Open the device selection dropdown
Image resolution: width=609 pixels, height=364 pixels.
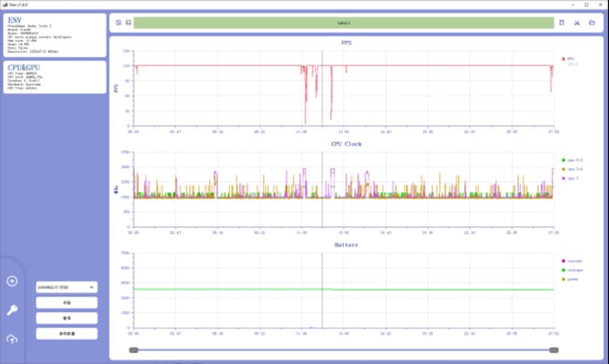[x=66, y=287]
